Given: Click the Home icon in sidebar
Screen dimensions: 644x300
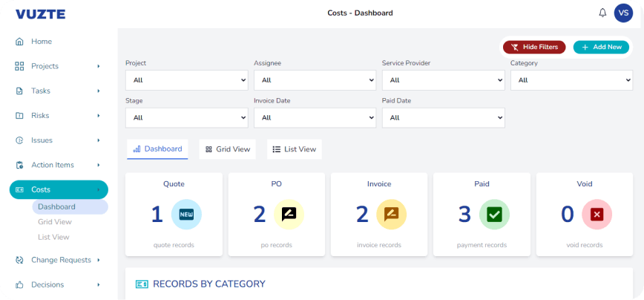Looking at the screenshot, I should click(x=19, y=42).
